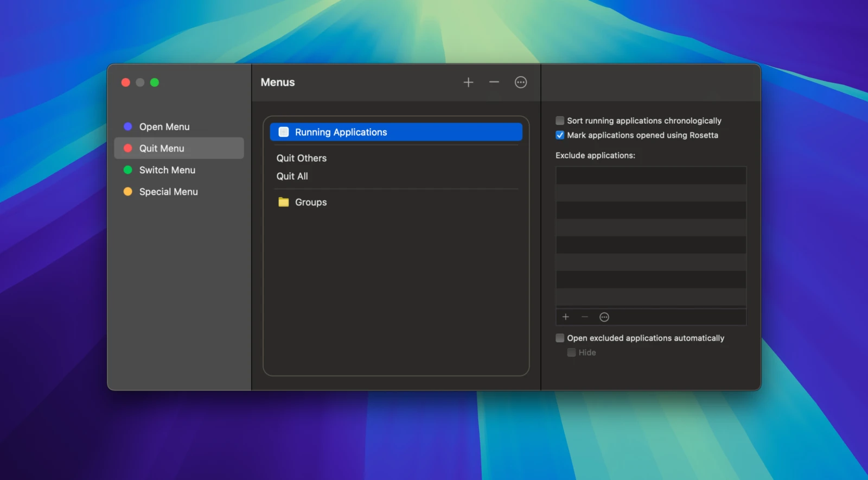Click the minus icon in Menus header

[494, 83]
